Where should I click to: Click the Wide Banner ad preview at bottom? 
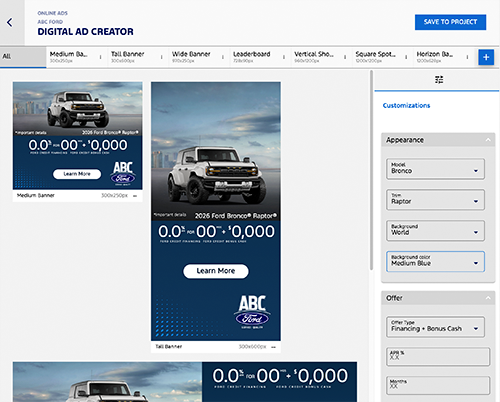(185, 382)
